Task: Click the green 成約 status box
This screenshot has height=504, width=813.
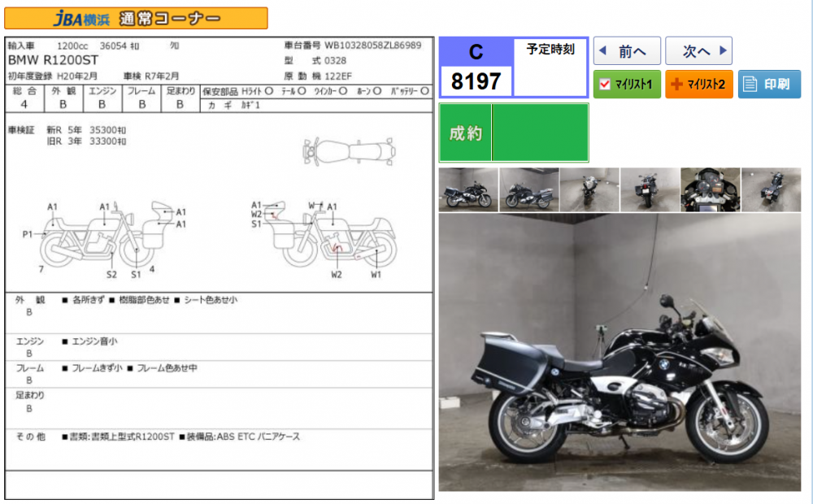Action: click(514, 133)
